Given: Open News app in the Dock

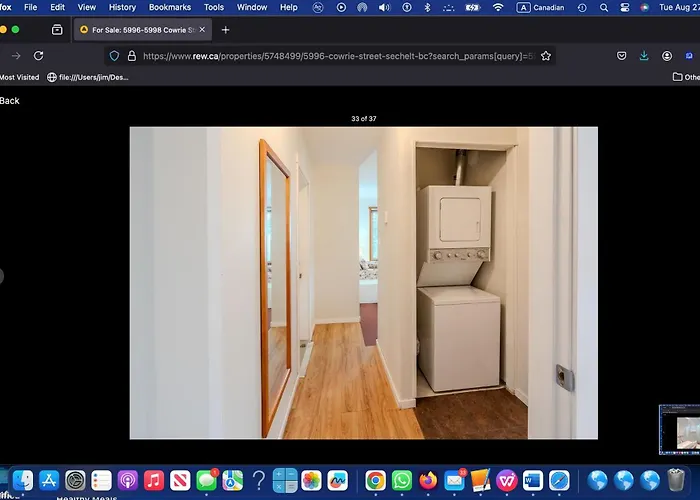Looking at the screenshot, I should (180, 481).
